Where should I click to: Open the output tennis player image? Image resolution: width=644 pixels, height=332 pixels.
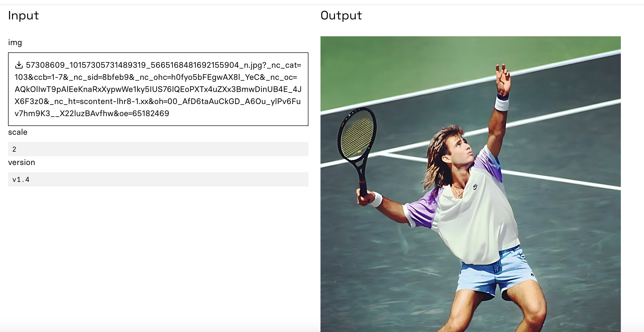[x=471, y=184]
